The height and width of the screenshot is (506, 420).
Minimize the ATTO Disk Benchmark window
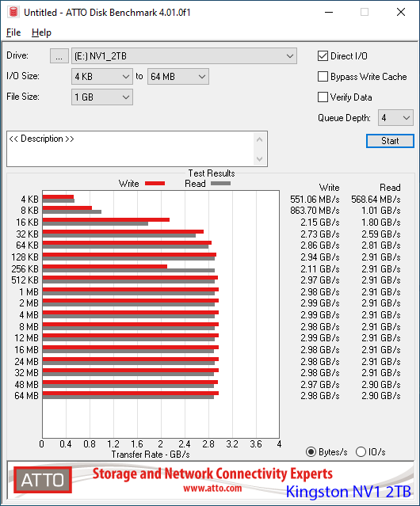pos(329,12)
